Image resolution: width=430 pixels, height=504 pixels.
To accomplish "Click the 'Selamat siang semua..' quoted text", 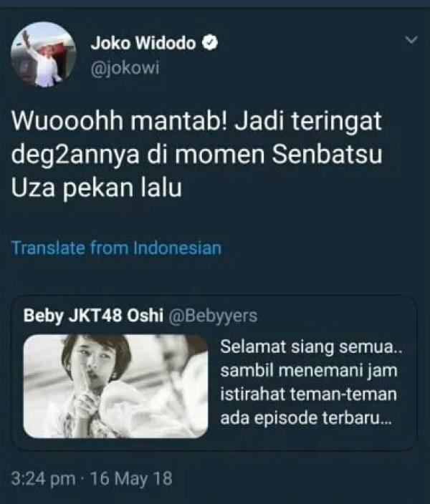I will [311, 347].
